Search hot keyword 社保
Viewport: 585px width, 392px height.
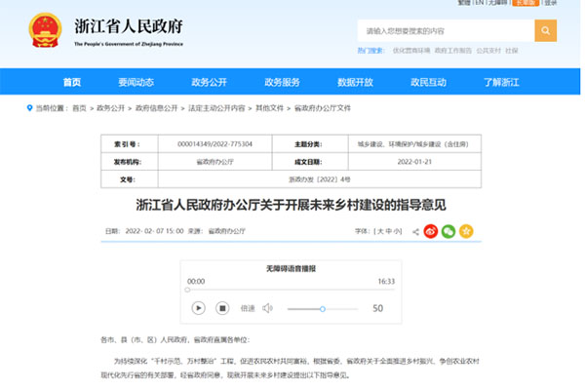(512, 51)
